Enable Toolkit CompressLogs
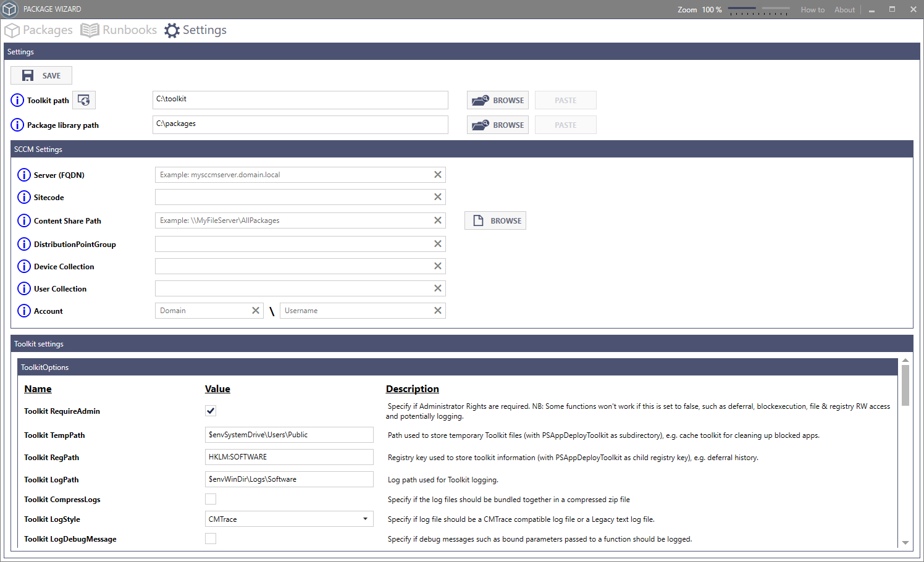Viewport: 924px width, 562px height. point(210,498)
